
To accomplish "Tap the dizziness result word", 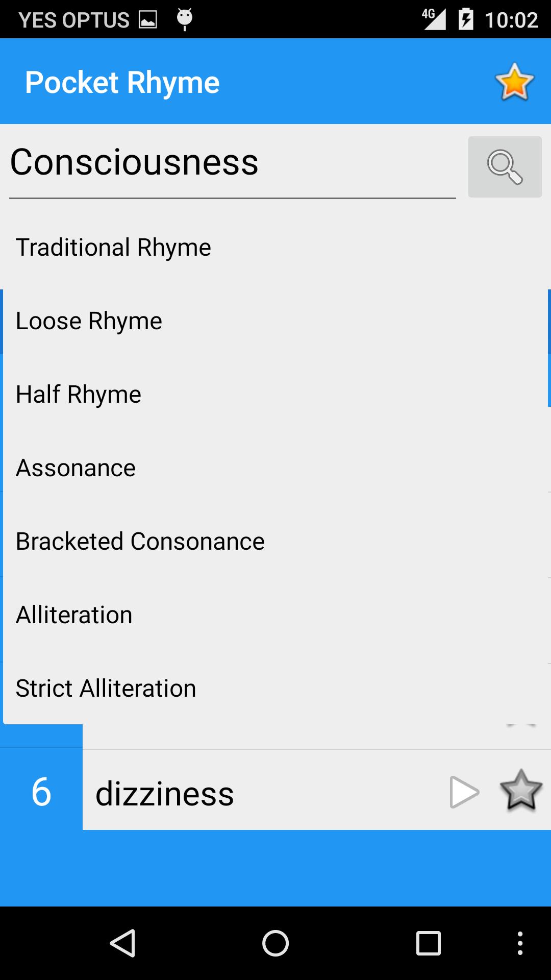I will [165, 794].
